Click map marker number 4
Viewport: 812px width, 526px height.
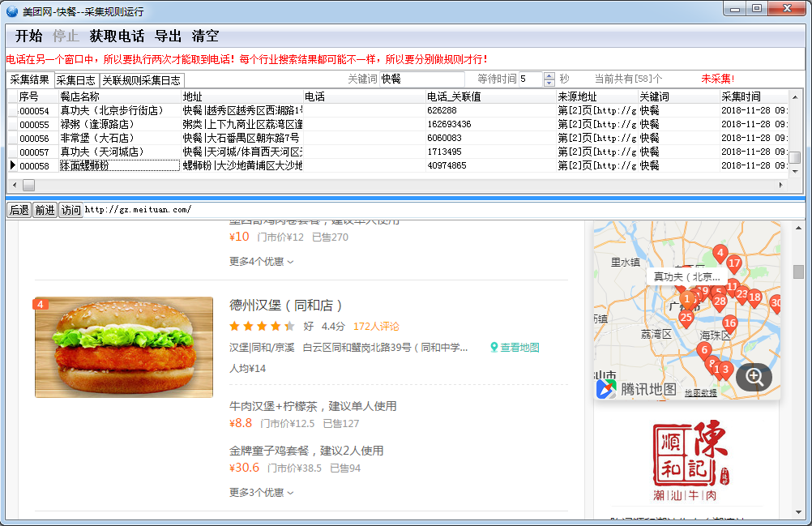pos(720,253)
